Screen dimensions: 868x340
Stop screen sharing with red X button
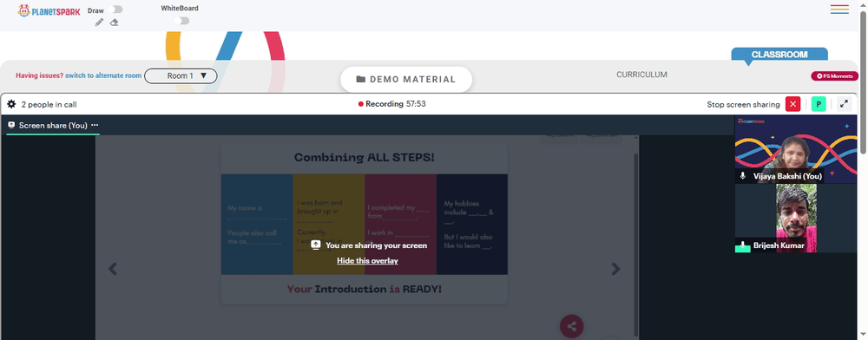792,104
